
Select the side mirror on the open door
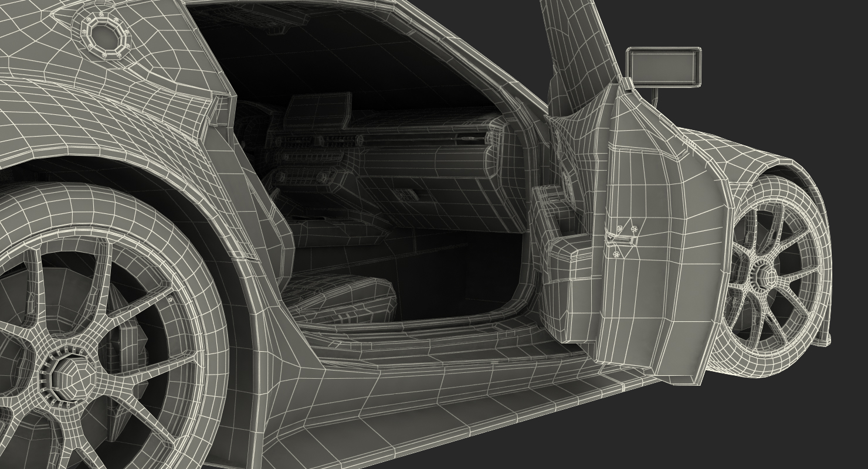tap(664, 67)
